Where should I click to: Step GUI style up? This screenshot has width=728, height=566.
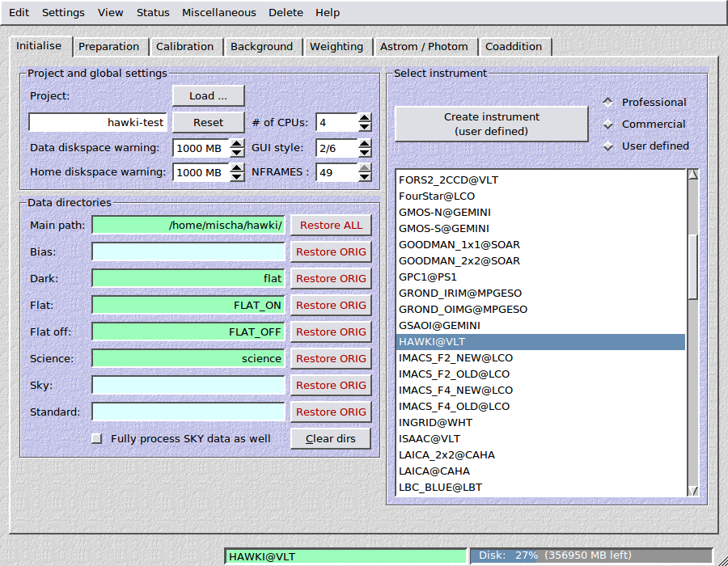pos(365,143)
